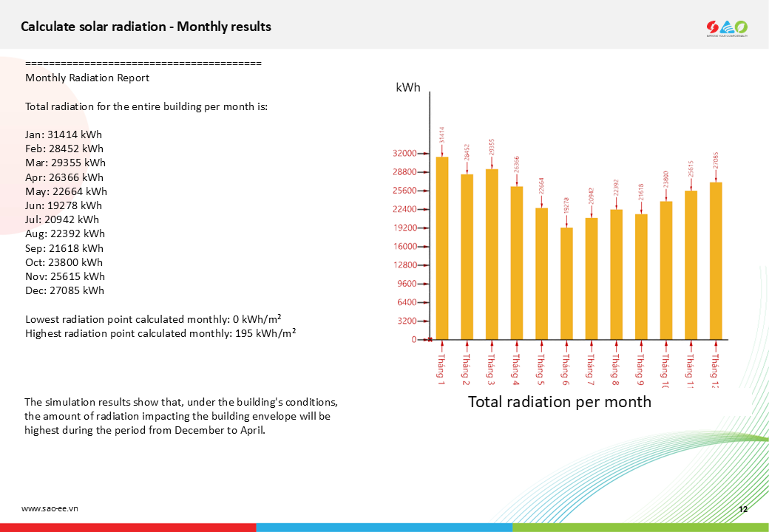The width and height of the screenshot is (769, 532).
Task: Click the Tháng 1 bar in chart
Action: click(442, 248)
